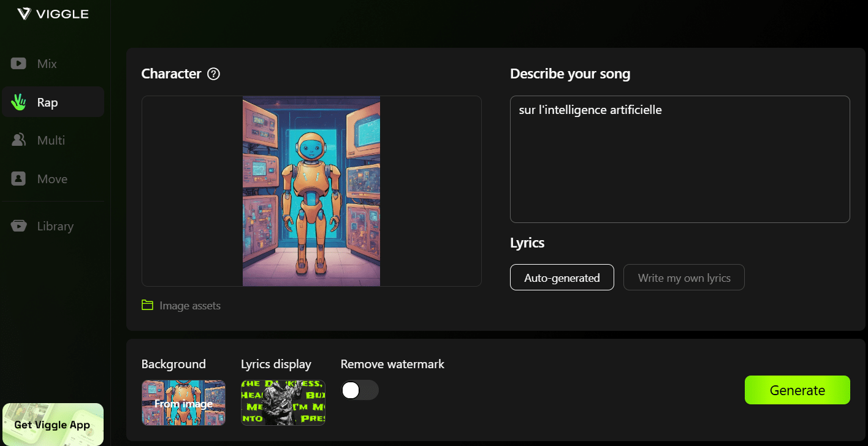Switch to Write my own lyrics
Viewport: 868px width, 446px height.
683,277
